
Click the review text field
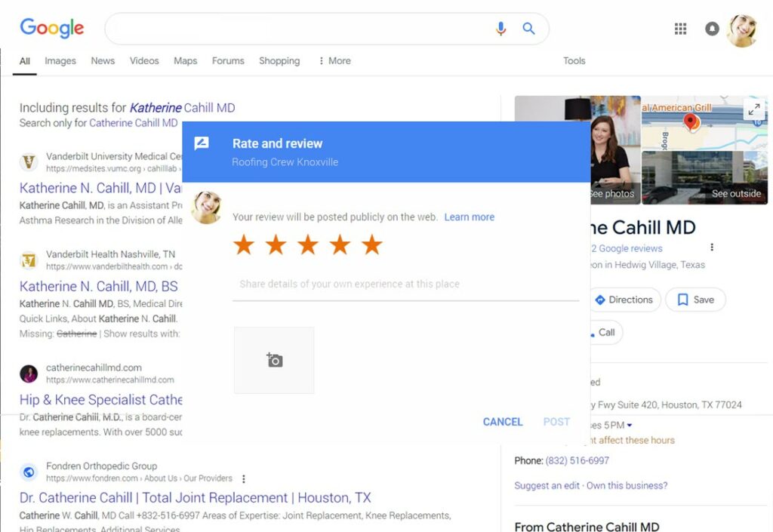click(x=405, y=284)
